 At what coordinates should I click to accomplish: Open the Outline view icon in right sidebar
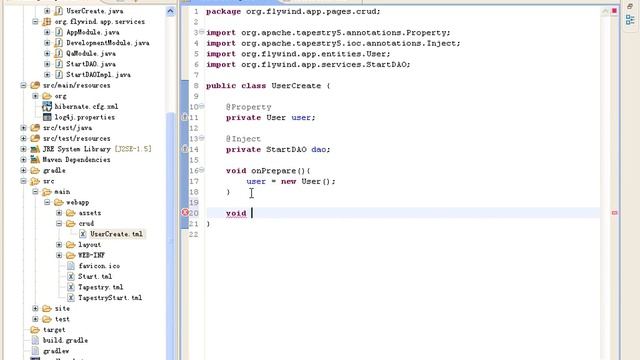click(x=630, y=19)
